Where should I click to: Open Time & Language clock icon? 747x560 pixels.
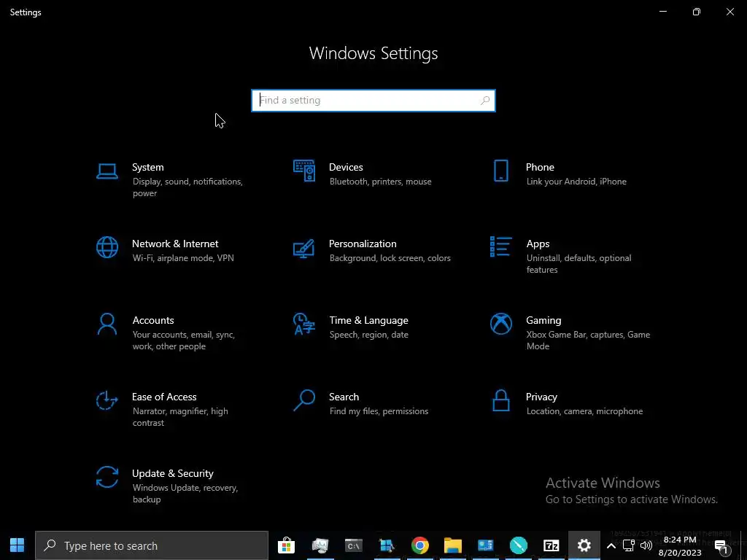(x=303, y=324)
